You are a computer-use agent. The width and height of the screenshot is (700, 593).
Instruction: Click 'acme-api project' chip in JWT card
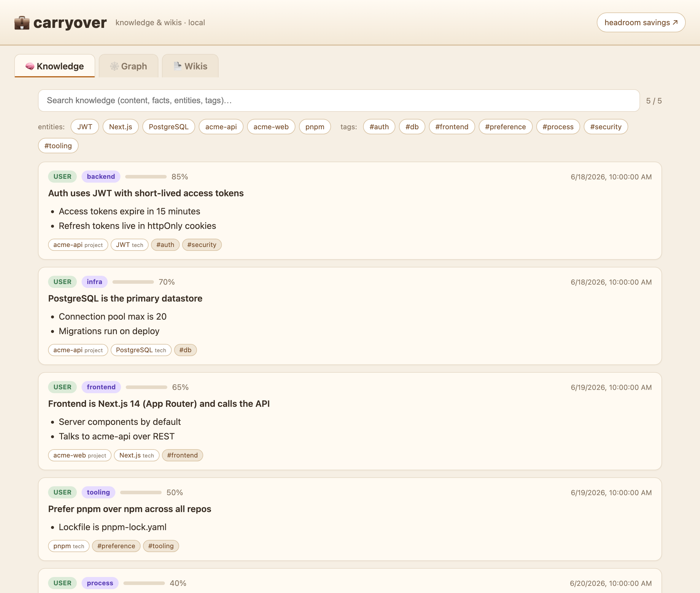[78, 245]
